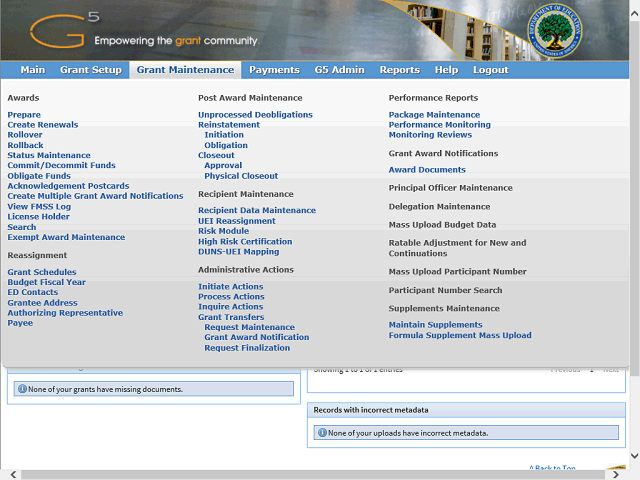Click ED Contacts link
Image resolution: width=640 pixels, height=480 pixels.
(x=33, y=292)
